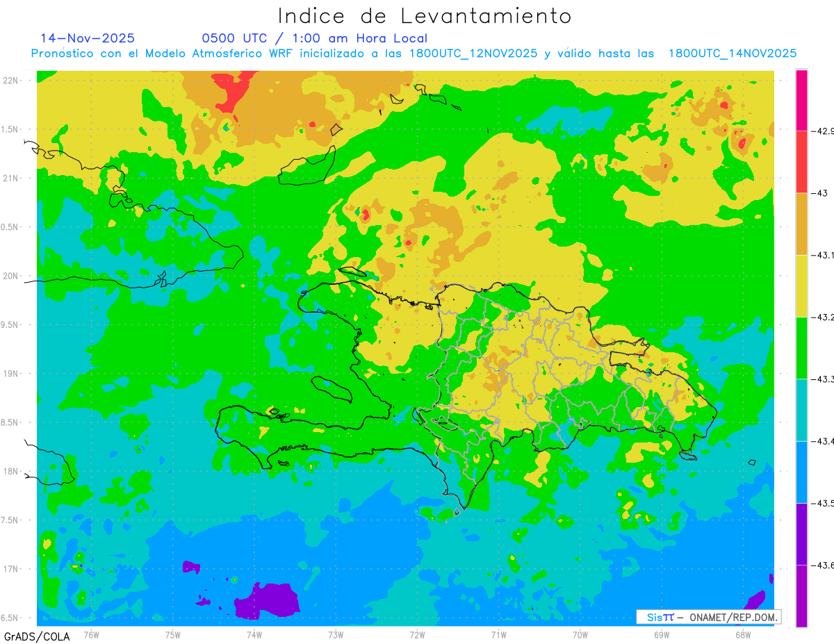The height and width of the screenshot is (644, 834).
Task: Pick the orange swatch between -43 and -43.1
Action: (801, 224)
